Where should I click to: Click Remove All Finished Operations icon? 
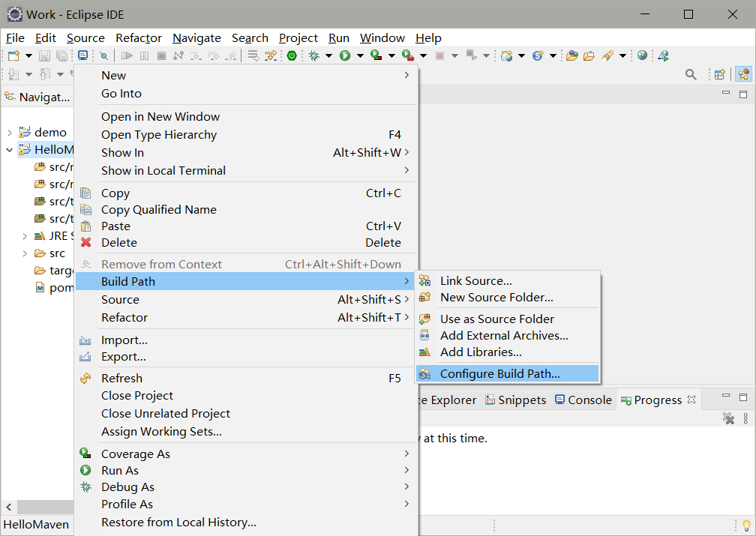[728, 418]
